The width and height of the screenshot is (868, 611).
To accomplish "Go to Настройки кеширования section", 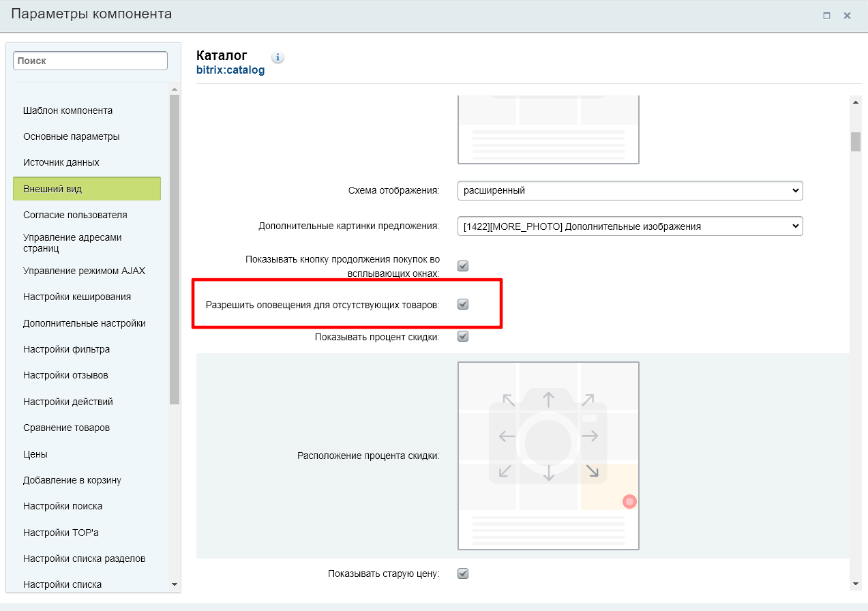I will click(x=77, y=297).
